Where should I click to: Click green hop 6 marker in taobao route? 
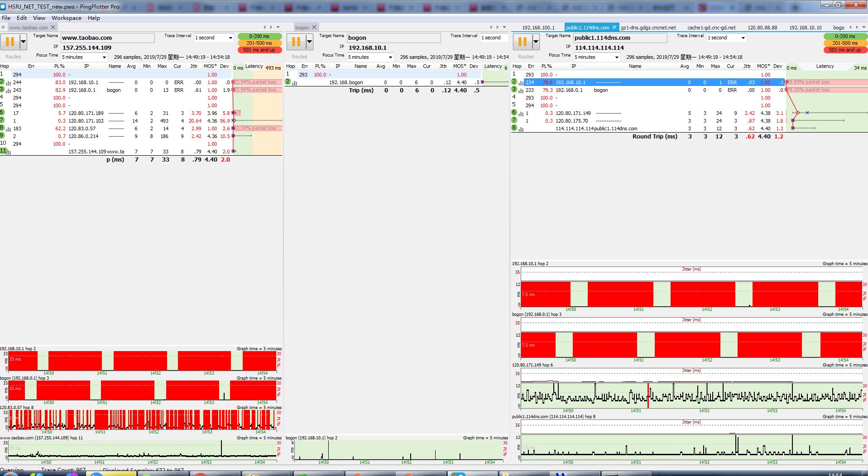point(2,112)
